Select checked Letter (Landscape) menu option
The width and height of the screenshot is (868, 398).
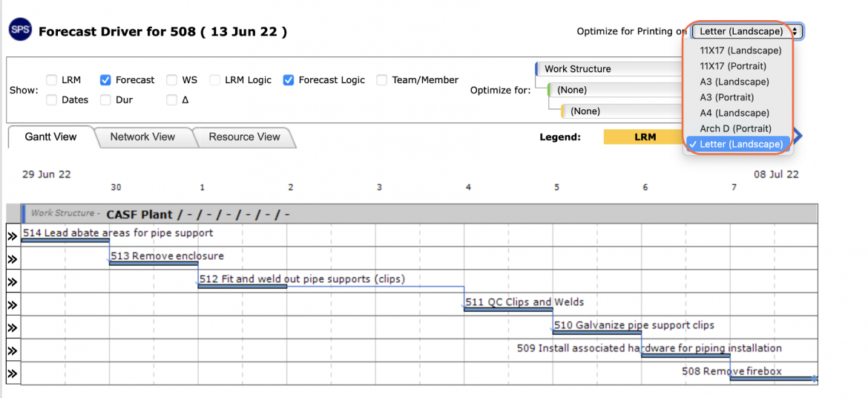(738, 144)
